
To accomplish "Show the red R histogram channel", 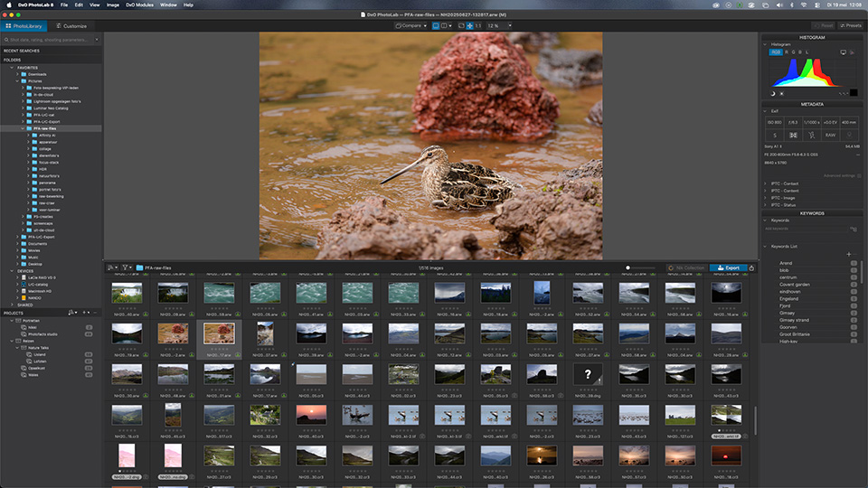I will click(786, 52).
